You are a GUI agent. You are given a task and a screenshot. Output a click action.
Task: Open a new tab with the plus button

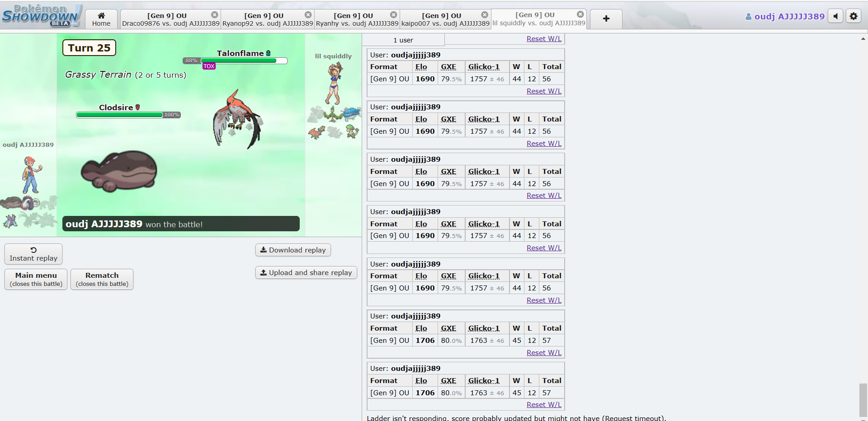(606, 19)
